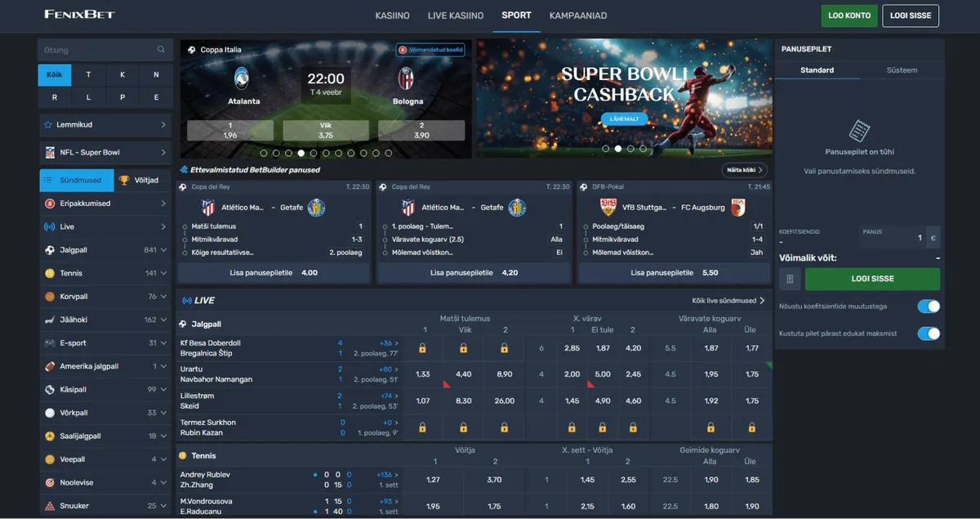Expand the Tennis 141 sidebar category
The image size is (980, 519).
105,273
